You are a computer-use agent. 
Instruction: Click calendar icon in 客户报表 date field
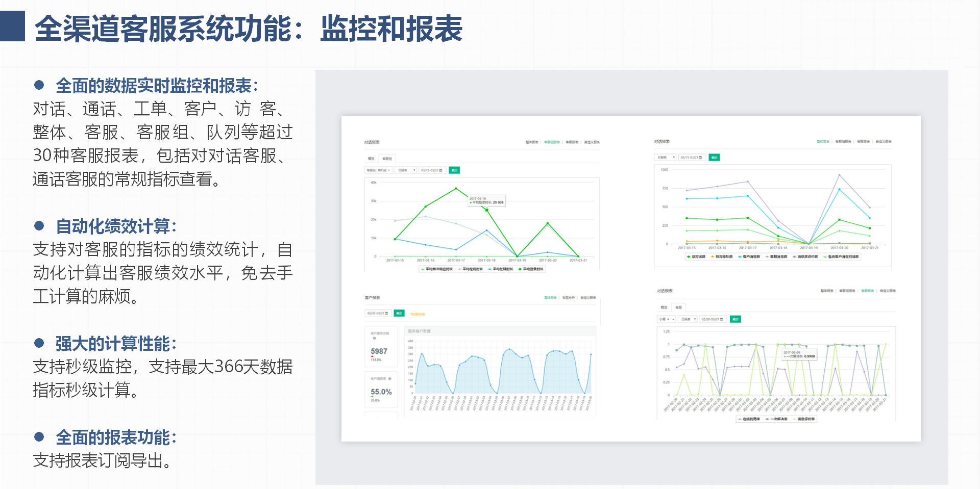click(387, 313)
